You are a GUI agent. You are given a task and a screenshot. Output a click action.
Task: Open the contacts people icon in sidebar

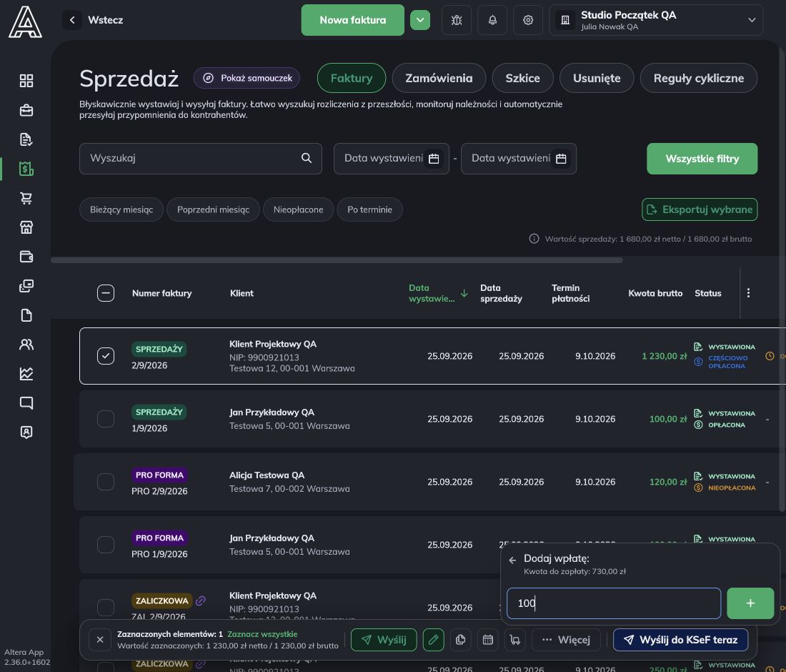26,345
